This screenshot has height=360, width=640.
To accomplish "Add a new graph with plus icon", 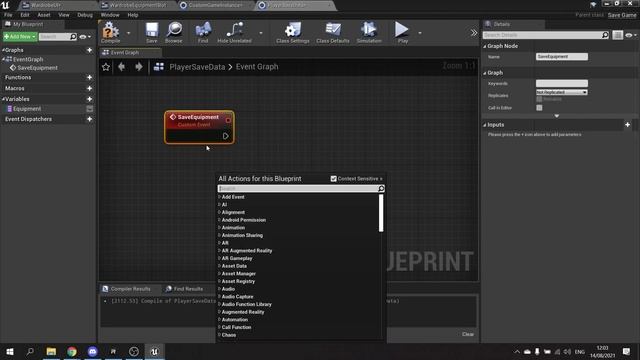I will point(89,50).
